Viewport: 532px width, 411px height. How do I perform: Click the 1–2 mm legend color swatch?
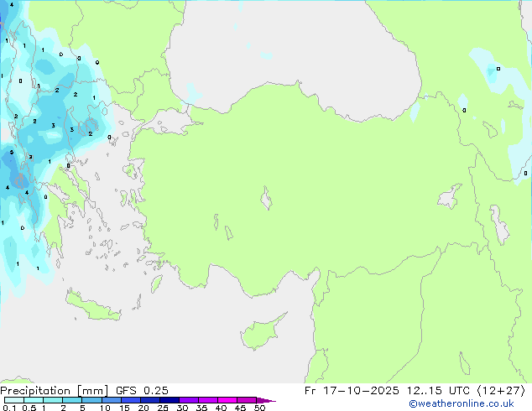(53, 400)
